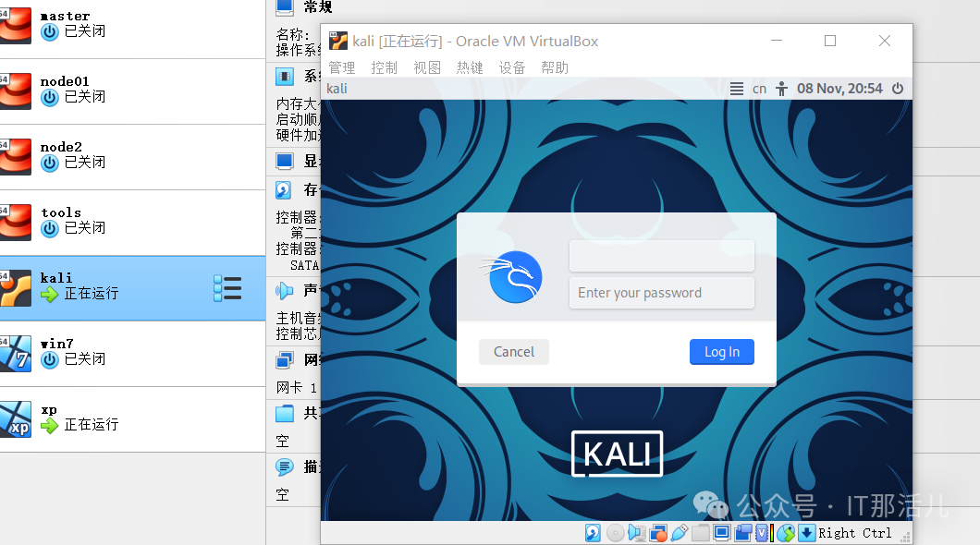Focus the 'Enter your password' field
980x545 pixels.
[661, 293]
